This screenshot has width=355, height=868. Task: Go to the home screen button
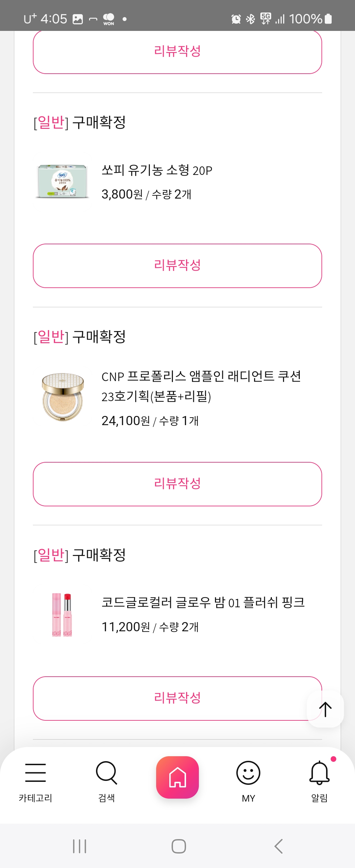tap(177, 777)
